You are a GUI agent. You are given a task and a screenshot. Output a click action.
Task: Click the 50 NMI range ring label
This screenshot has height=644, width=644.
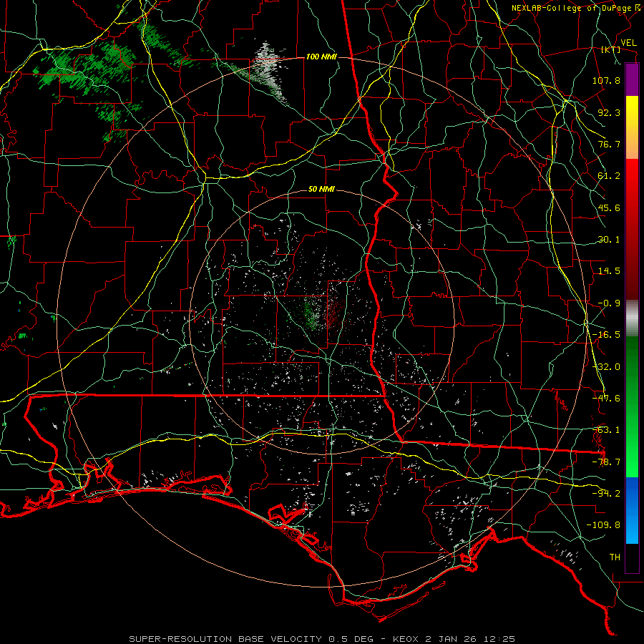pos(321,190)
